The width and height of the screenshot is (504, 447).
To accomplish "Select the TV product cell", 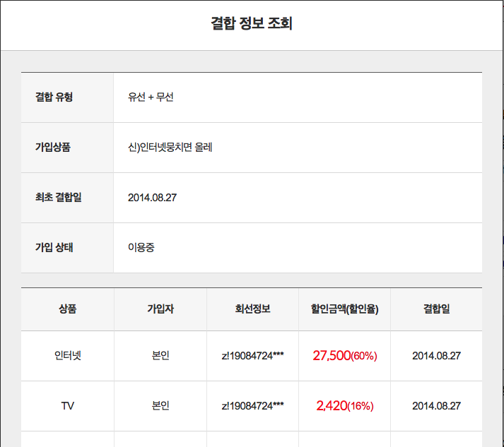I will point(68,406).
